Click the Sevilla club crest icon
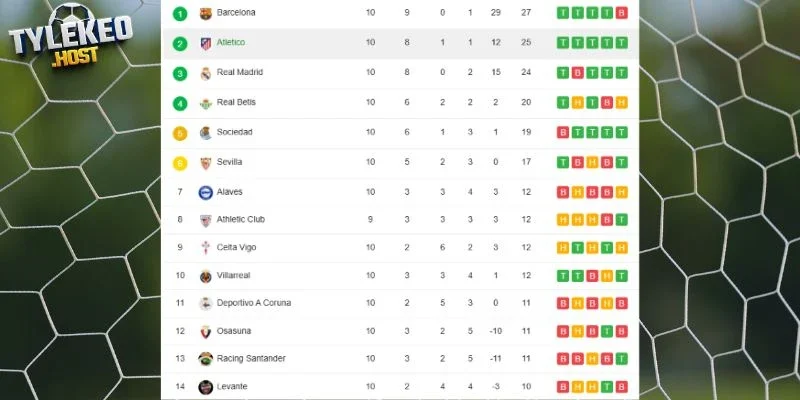 coord(206,163)
